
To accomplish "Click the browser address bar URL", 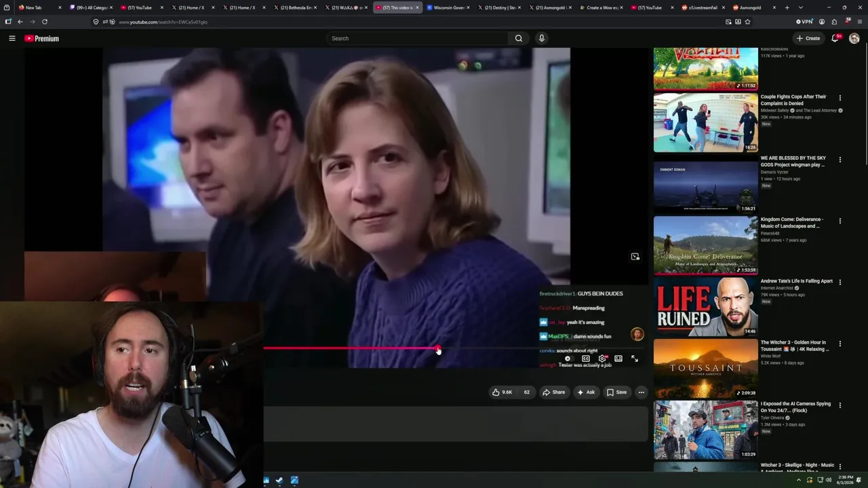I will (163, 22).
